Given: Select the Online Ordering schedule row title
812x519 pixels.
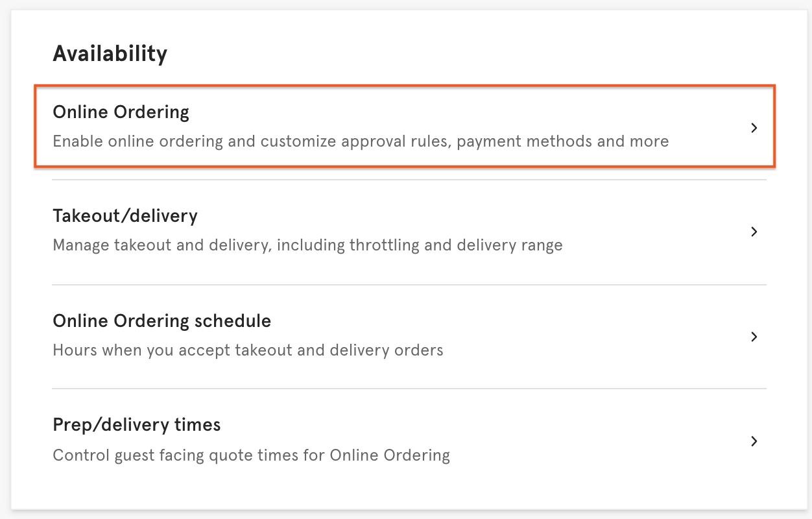Looking at the screenshot, I should (x=161, y=320).
